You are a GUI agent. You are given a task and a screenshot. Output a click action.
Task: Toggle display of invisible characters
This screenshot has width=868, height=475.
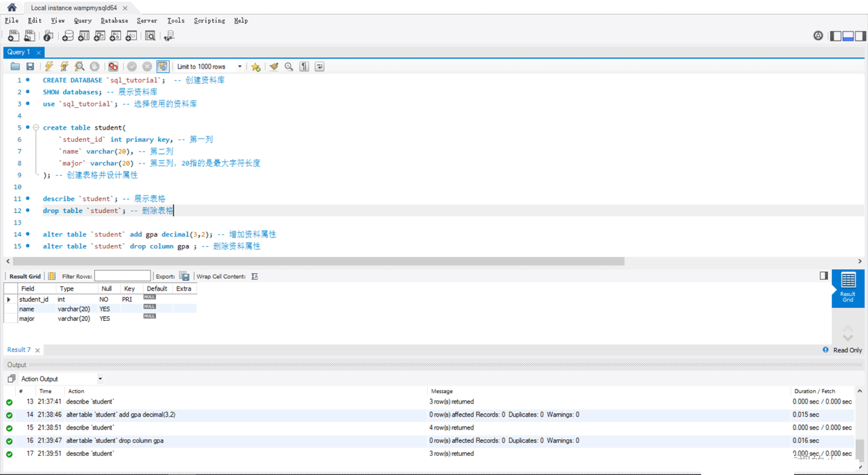[304, 66]
